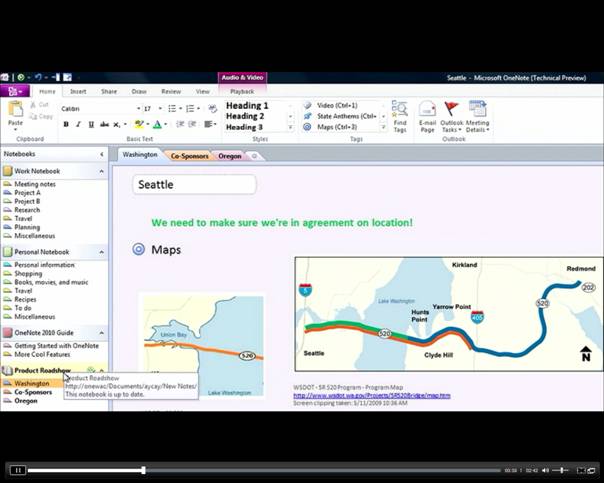Switch to the Review ribbon tab

(x=171, y=91)
